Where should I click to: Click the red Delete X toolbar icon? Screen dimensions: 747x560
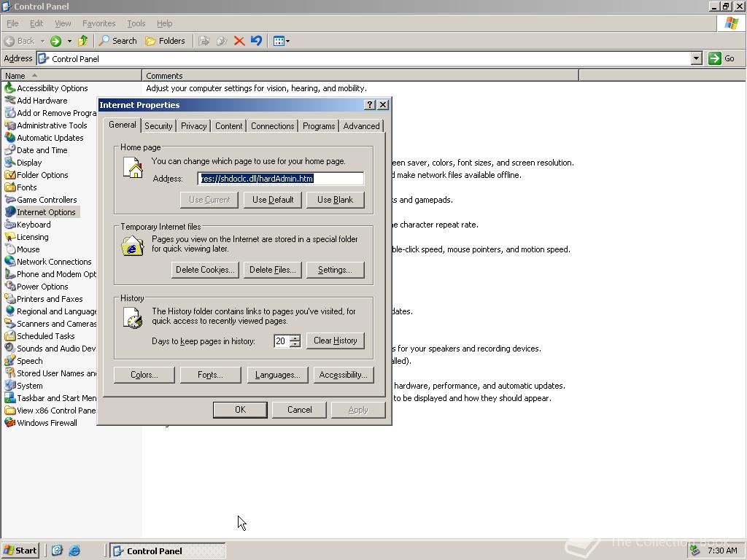pos(239,41)
